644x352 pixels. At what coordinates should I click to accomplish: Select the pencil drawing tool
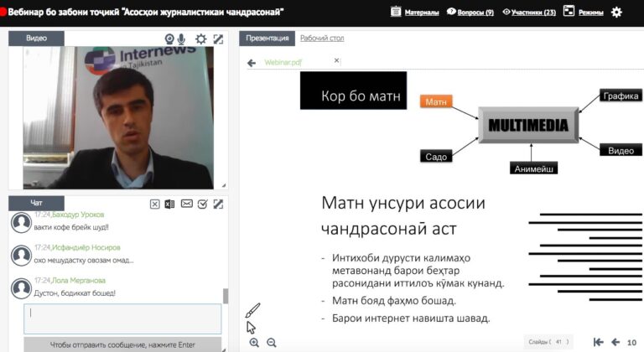pyautogui.click(x=252, y=310)
